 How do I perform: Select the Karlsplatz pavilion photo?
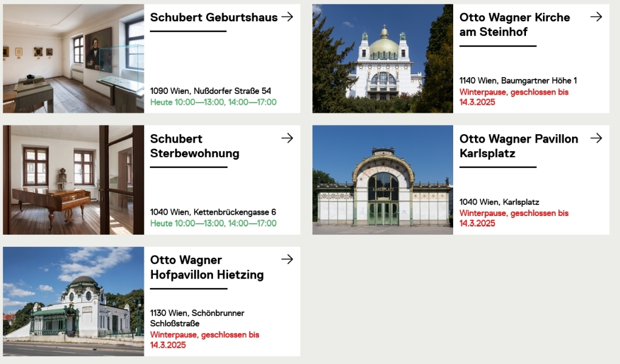tap(383, 180)
